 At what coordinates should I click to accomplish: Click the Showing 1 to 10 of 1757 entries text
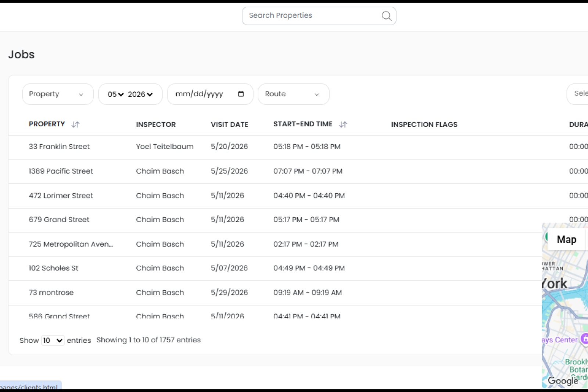coord(148,340)
